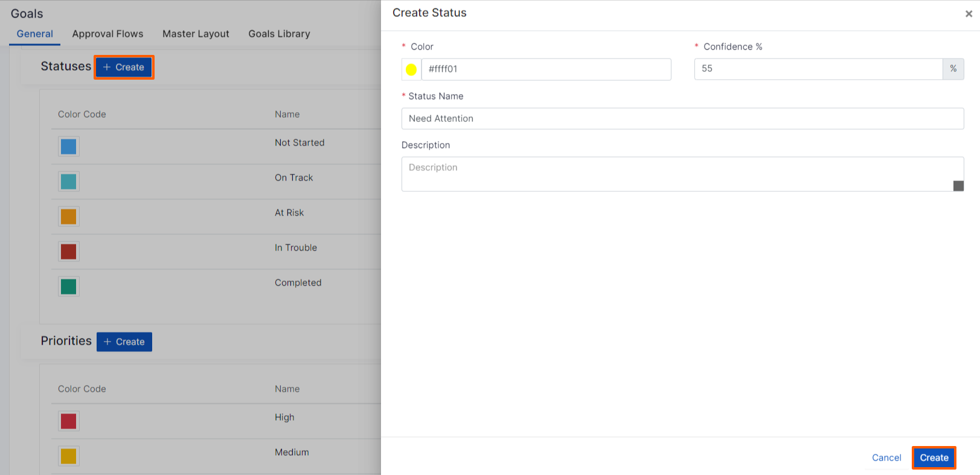Image resolution: width=980 pixels, height=475 pixels.
Task: Click the Completed green color swatch
Action: tap(69, 287)
